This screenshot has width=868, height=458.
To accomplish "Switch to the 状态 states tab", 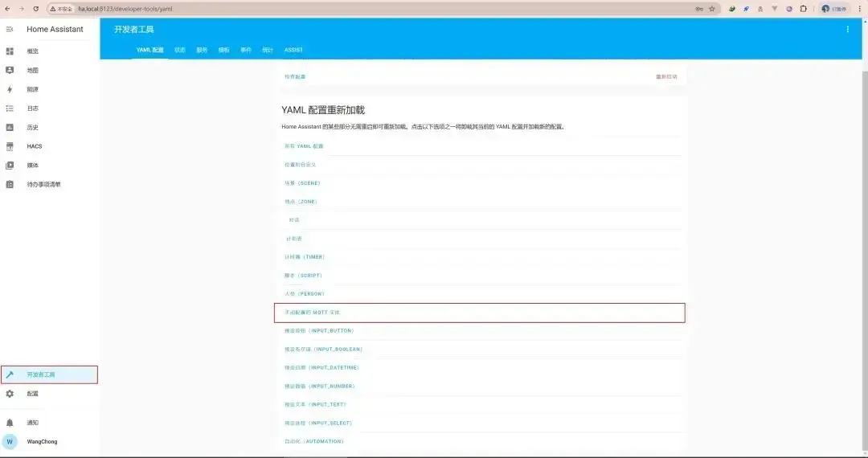I will (180, 50).
